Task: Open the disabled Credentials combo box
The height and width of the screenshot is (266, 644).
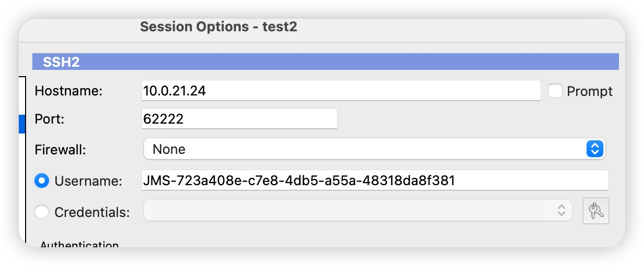Action: 358,211
